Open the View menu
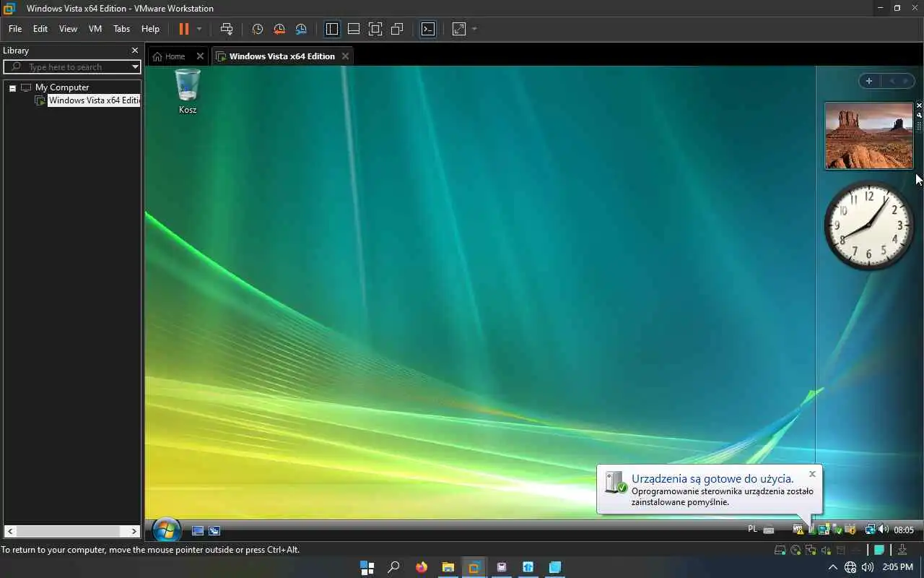 (x=68, y=29)
